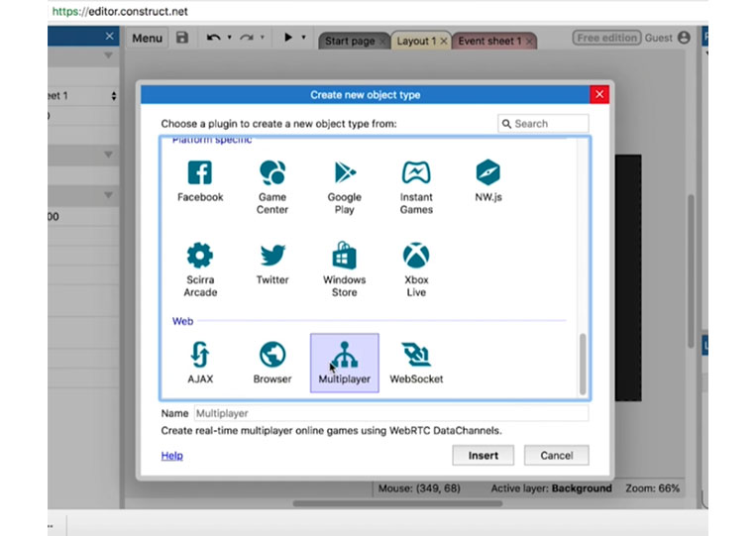This screenshot has width=756, height=536.
Task: Click the Save project disk icon
Action: [x=181, y=38]
